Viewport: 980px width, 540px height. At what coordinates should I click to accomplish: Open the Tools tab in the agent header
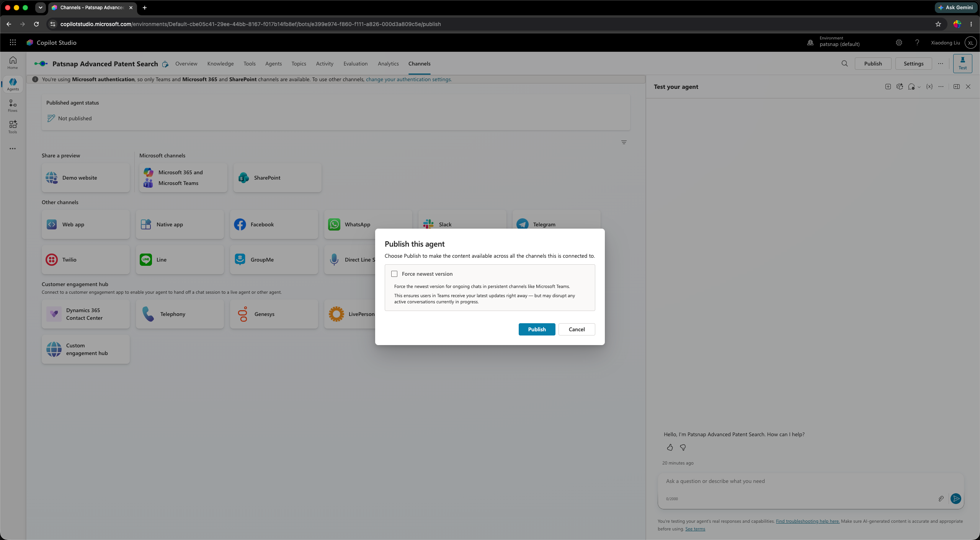250,64
